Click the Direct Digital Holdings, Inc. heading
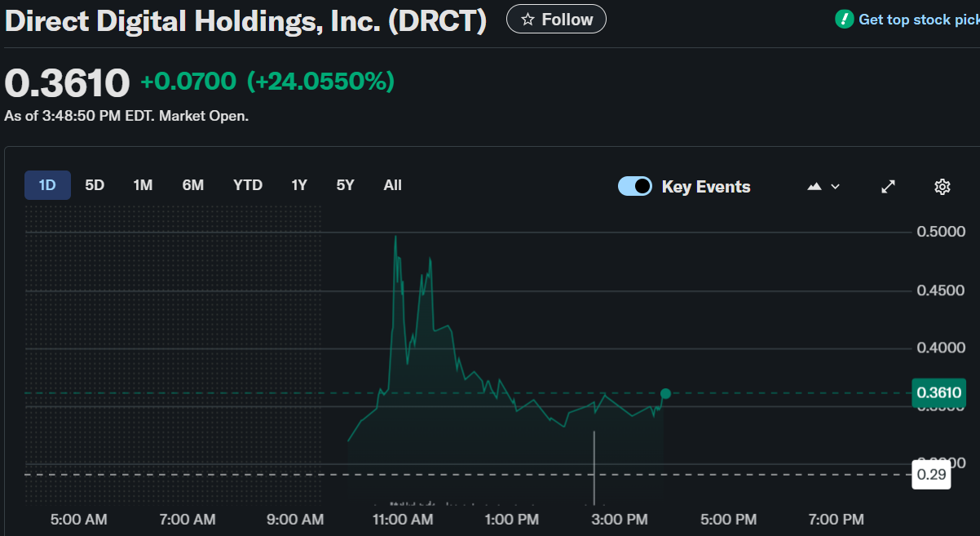Viewport: 980px width, 536px height. (x=245, y=20)
